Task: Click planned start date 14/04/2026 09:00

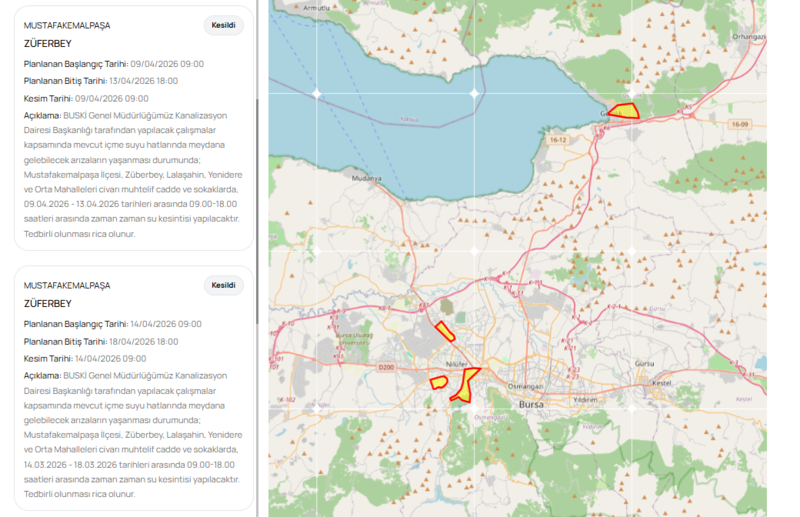Action: [166, 324]
